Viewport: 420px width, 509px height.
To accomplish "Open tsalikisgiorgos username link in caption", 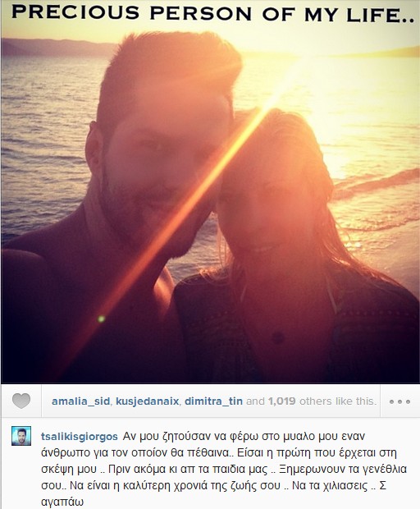I will click(79, 437).
